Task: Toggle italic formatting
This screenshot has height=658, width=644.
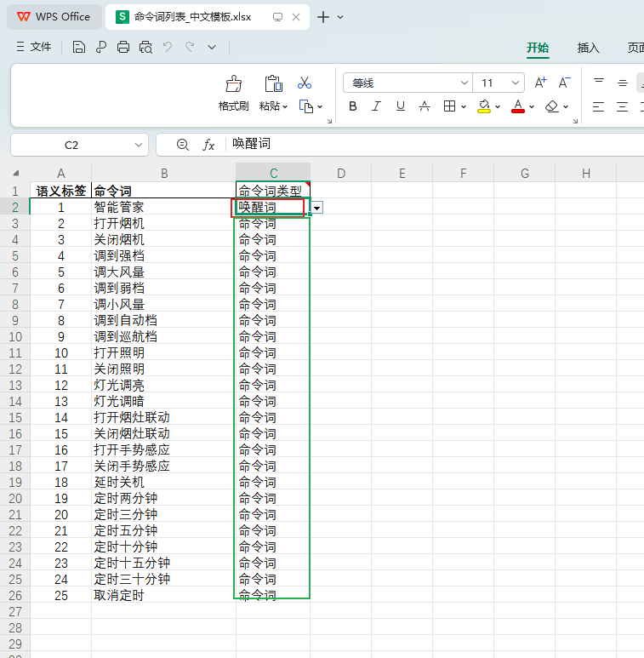Action: (x=377, y=106)
